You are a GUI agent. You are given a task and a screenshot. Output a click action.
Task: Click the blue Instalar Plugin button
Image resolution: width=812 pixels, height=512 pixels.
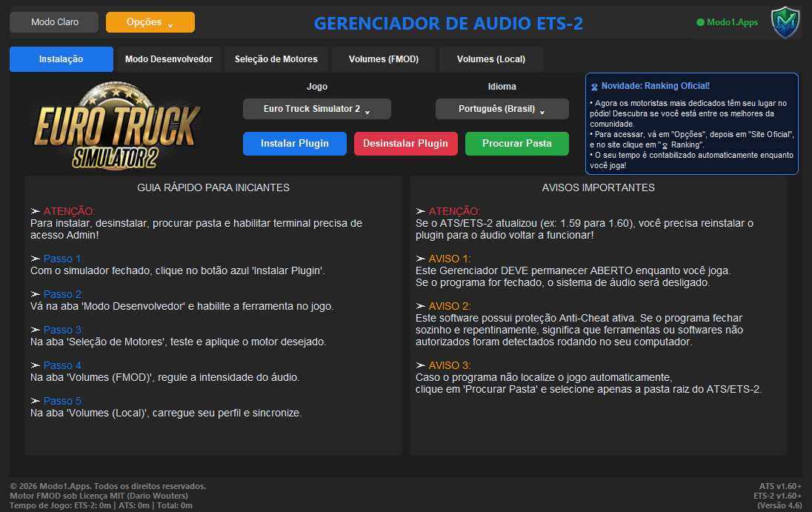click(x=295, y=144)
